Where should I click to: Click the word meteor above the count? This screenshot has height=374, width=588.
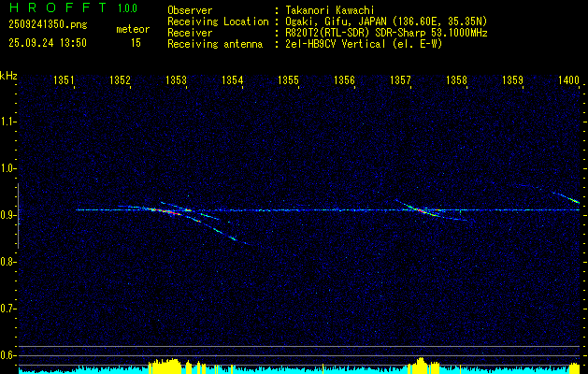[x=133, y=29]
